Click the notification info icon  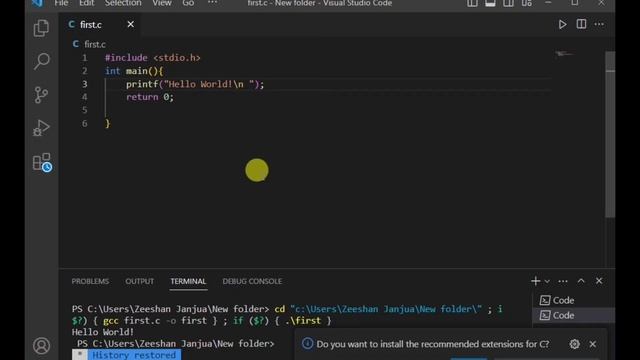307,344
